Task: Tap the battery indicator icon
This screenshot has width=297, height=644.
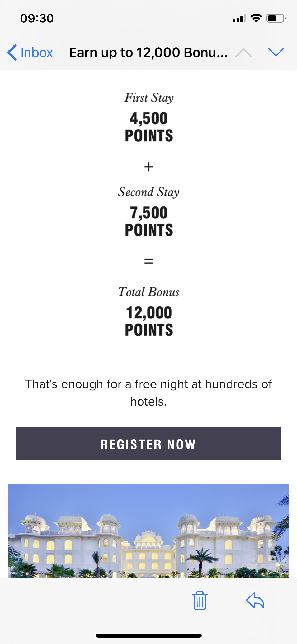Action: 276,18
